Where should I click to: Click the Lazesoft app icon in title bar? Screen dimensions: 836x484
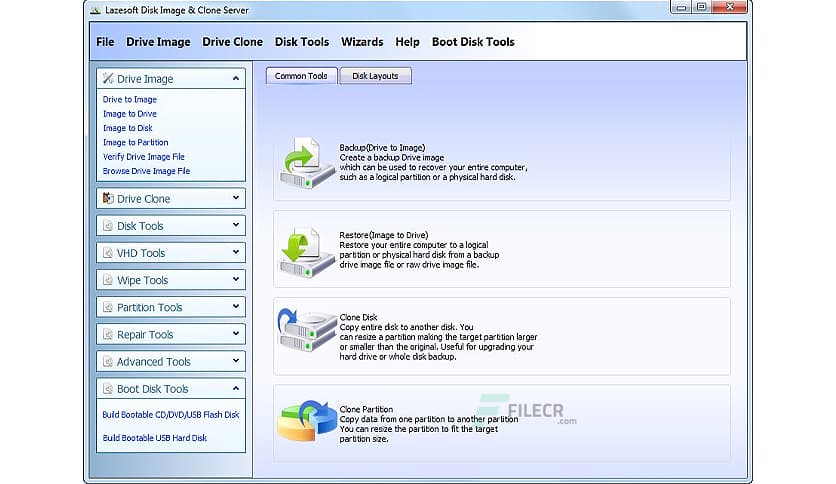(x=95, y=10)
